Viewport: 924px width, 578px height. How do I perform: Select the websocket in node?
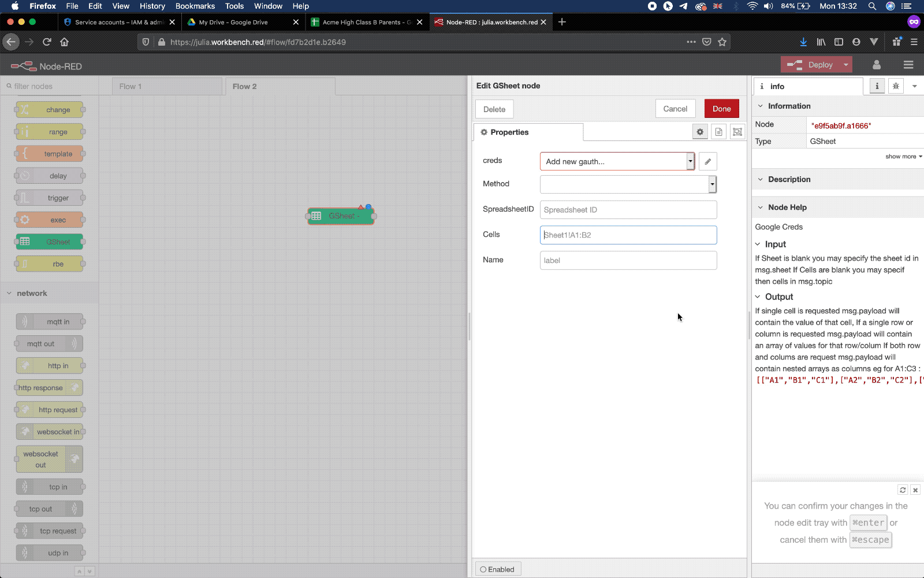tap(50, 431)
